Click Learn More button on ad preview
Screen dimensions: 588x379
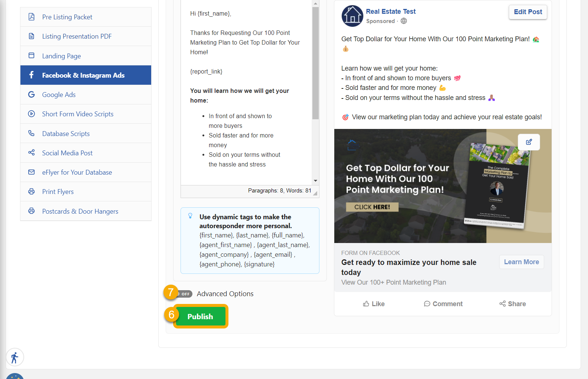tap(521, 262)
